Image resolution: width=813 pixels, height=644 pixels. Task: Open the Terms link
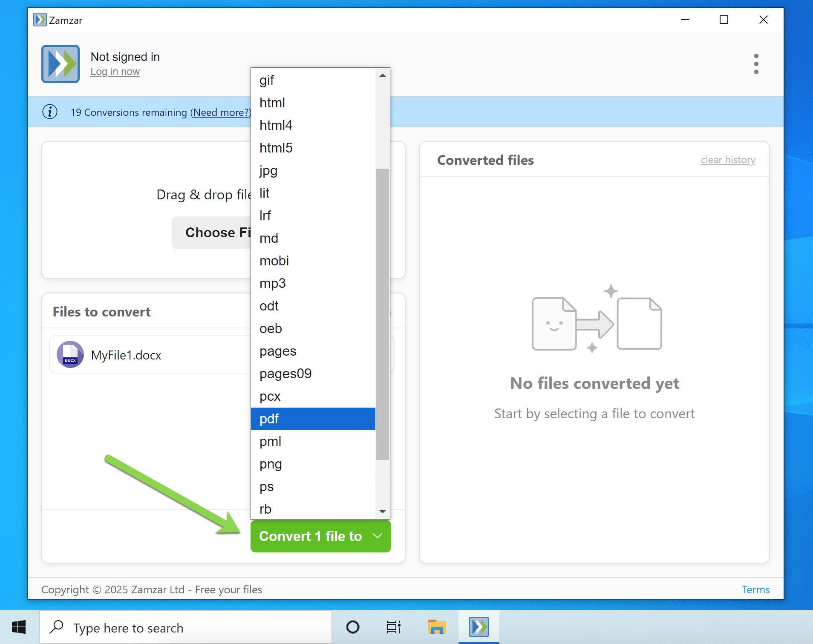pyautogui.click(x=756, y=589)
